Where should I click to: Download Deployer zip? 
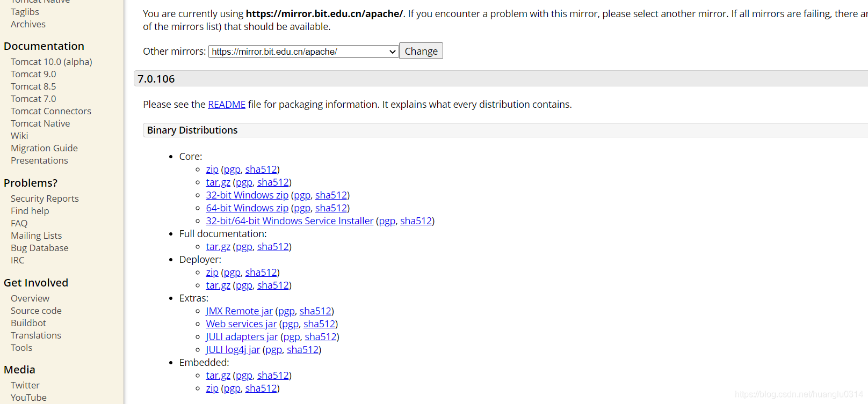point(212,272)
